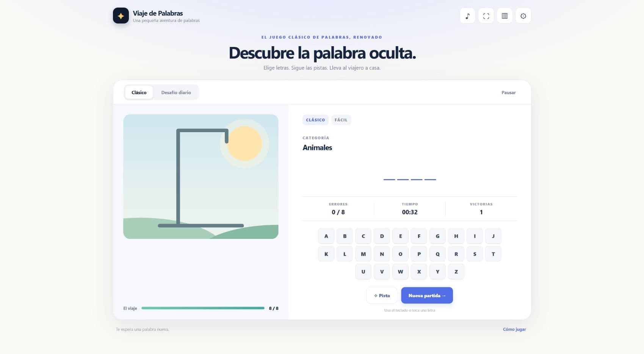Guess the letter Q key
Viewport: 644px width, 354px height.
pyautogui.click(x=437, y=254)
